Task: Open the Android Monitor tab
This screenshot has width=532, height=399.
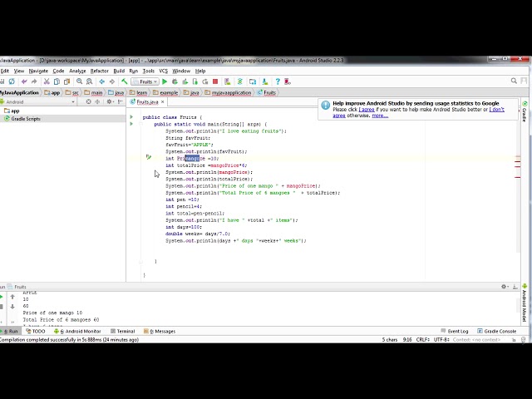Action: [x=77, y=331]
